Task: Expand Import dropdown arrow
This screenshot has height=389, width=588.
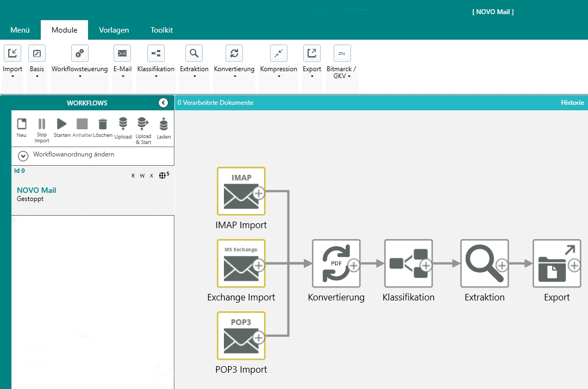Action: (12, 77)
